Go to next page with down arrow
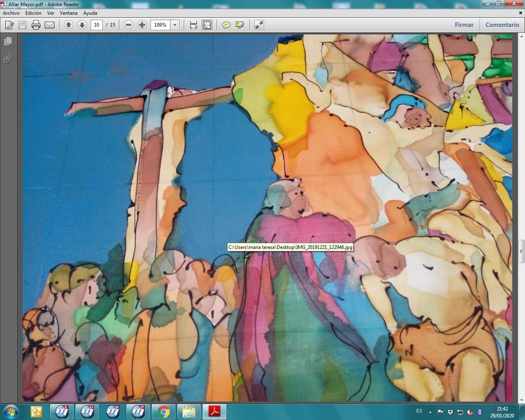525x420 pixels. [82, 25]
